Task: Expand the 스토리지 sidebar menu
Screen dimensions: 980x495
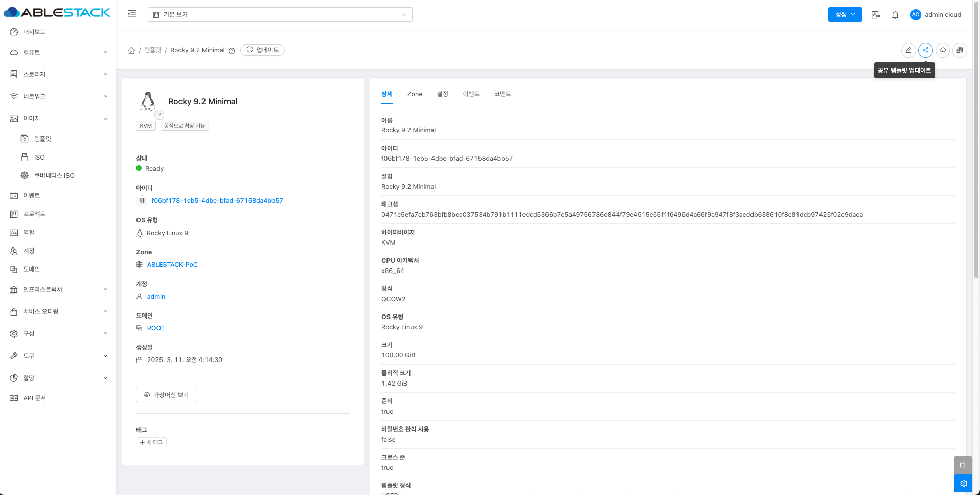Action: pyautogui.click(x=58, y=74)
